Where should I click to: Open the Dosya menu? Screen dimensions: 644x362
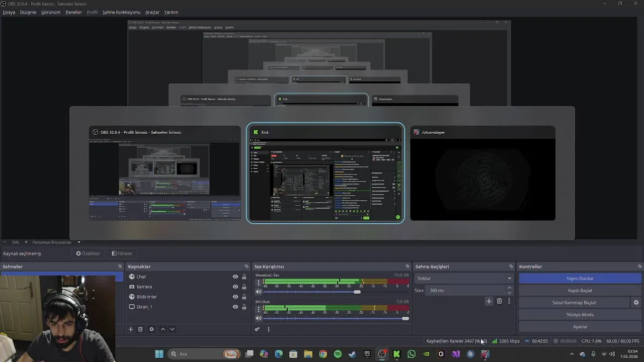click(9, 12)
